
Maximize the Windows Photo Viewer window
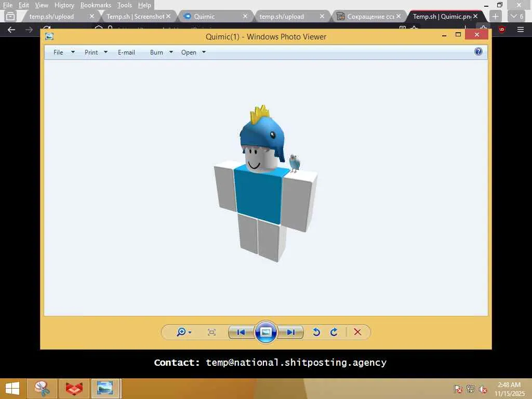coord(458,35)
